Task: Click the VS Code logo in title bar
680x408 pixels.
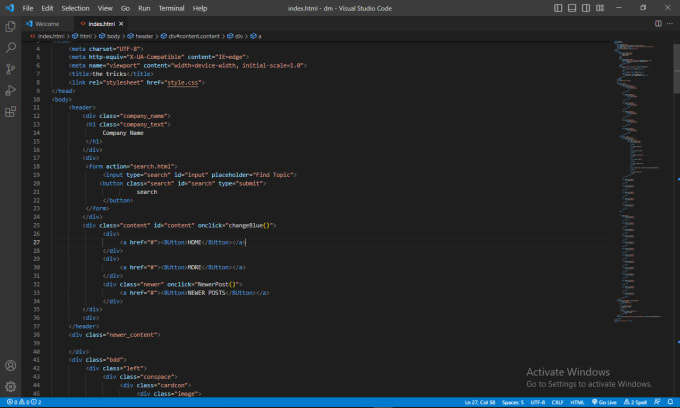Action: tap(10, 8)
